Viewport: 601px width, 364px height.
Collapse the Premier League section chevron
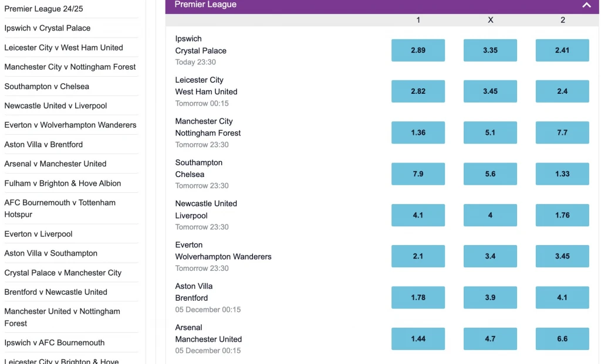coord(586,5)
